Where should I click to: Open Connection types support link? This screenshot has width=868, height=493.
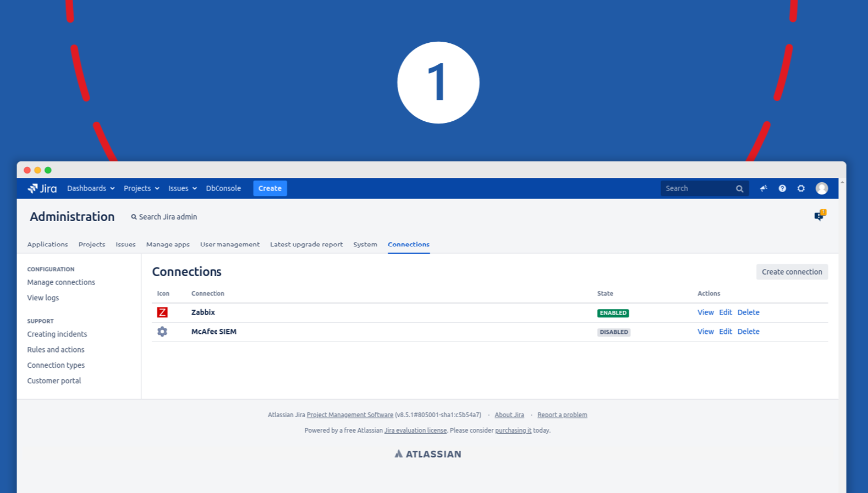click(x=56, y=365)
